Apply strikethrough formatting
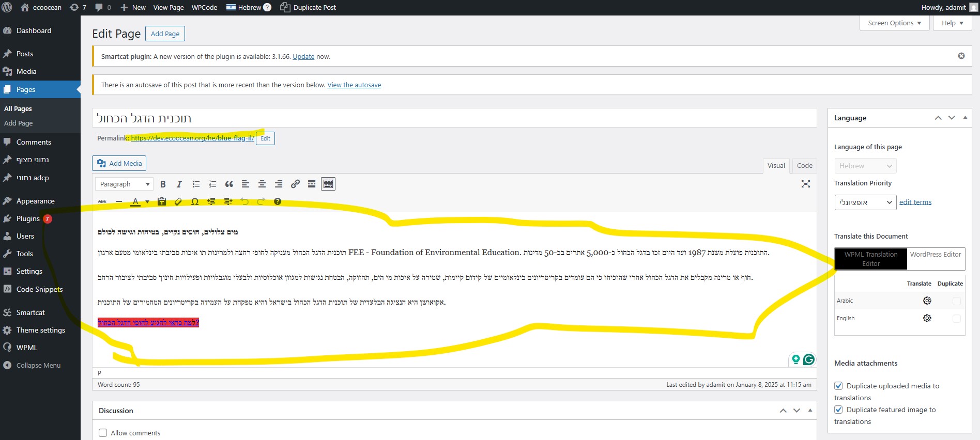980x440 pixels. tap(102, 201)
